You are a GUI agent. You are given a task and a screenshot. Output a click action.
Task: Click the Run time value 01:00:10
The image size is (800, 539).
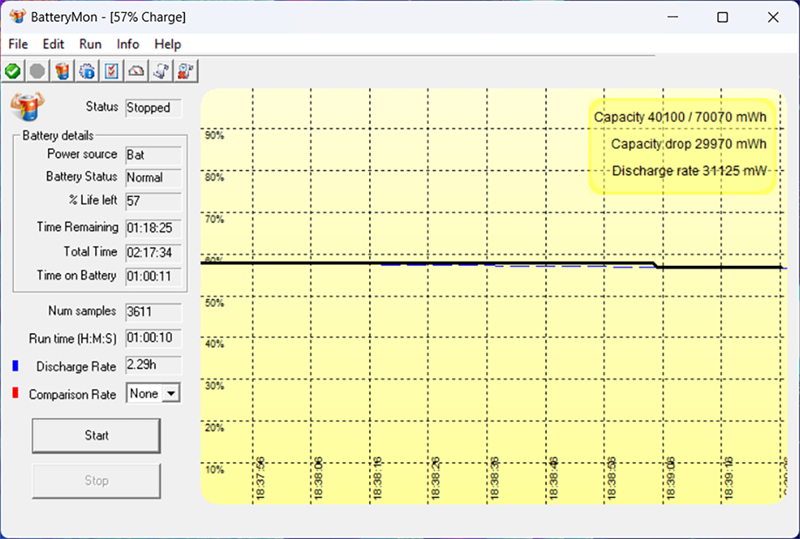[153, 338]
